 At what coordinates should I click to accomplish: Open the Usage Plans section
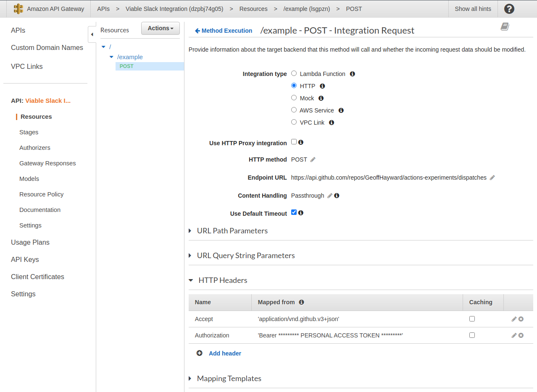[30, 242]
